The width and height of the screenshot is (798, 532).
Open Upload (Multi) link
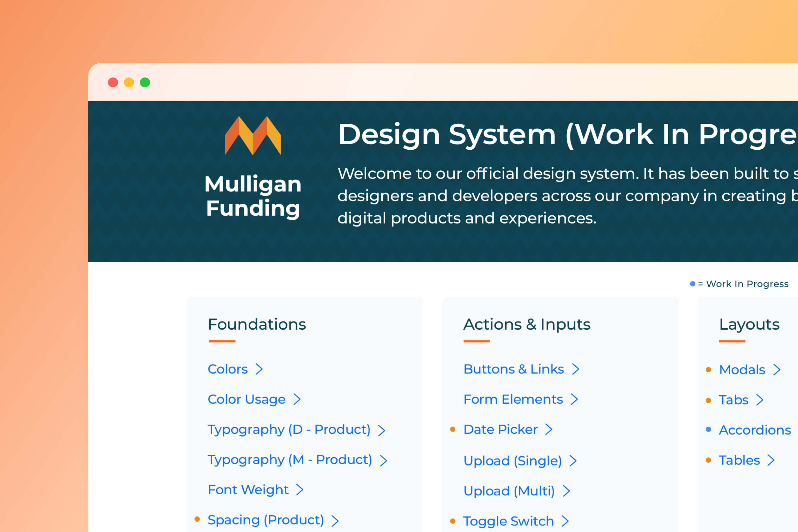click(x=509, y=491)
